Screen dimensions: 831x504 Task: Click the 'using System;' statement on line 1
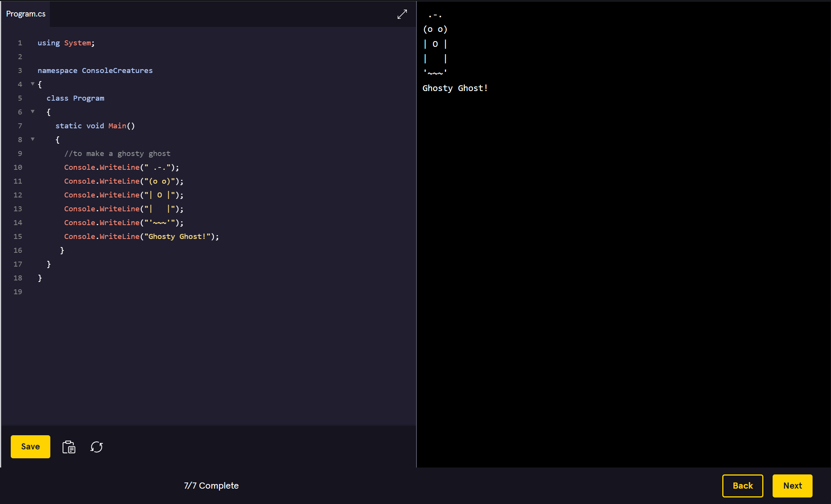coord(66,43)
